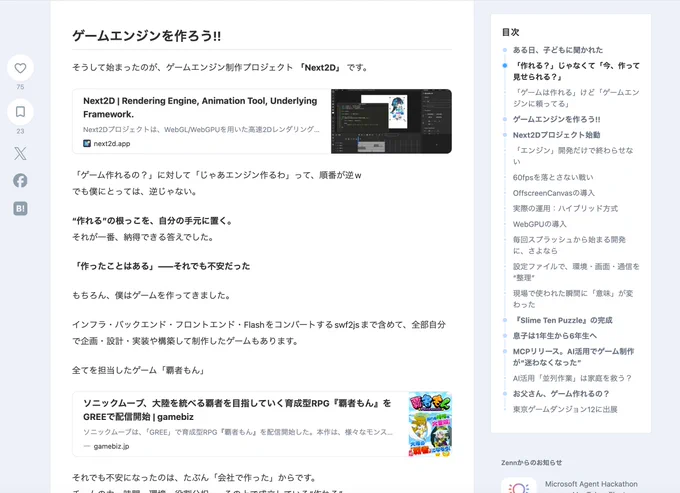Image resolution: width=680 pixels, height=493 pixels.
Task: Click bold line 「作ったことはある」──それでも不安だった
Action: (161, 266)
